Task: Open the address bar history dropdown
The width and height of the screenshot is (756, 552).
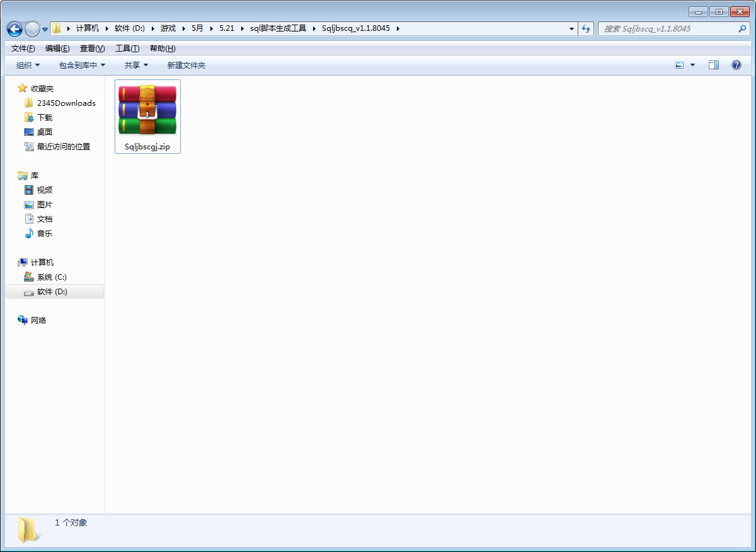Action: [571, 28]
